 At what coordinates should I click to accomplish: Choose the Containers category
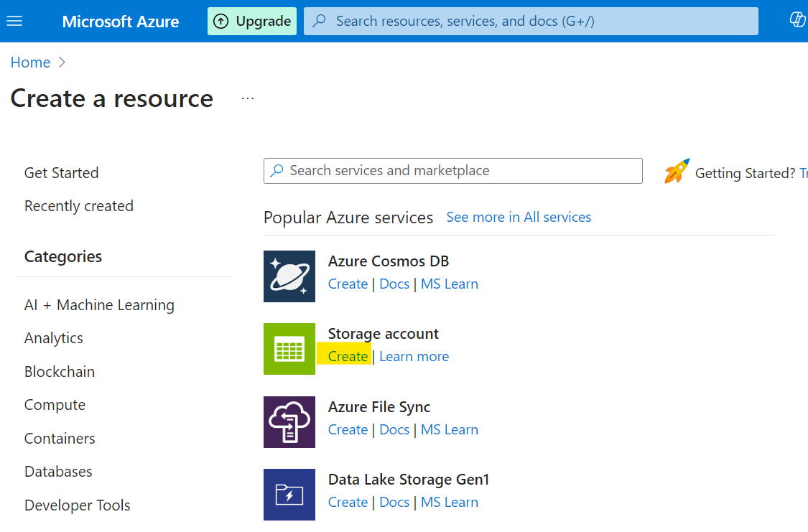[60, 439]
